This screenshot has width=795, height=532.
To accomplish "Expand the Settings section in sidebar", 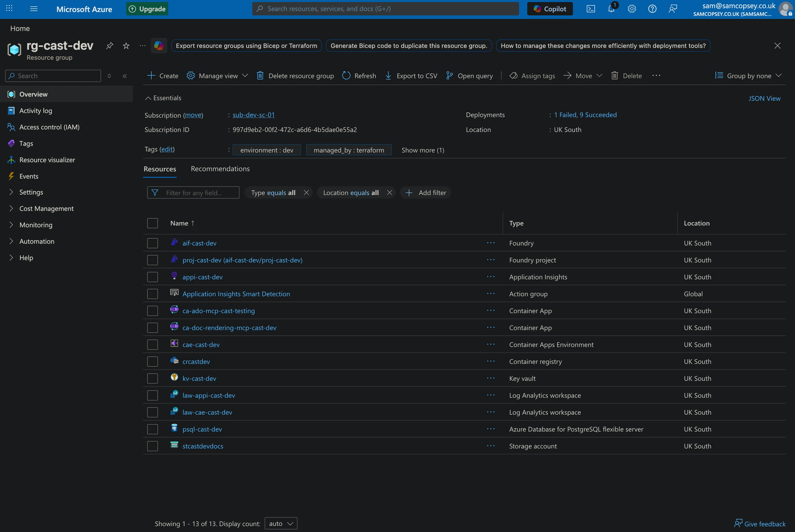I will [x=31, y=192].
